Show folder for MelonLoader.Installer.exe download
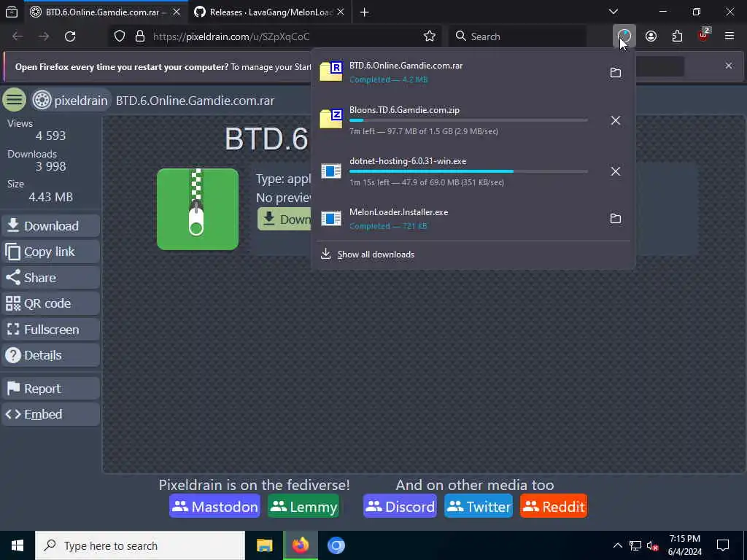This screenshot has width=747, height=560. point(616,219)
